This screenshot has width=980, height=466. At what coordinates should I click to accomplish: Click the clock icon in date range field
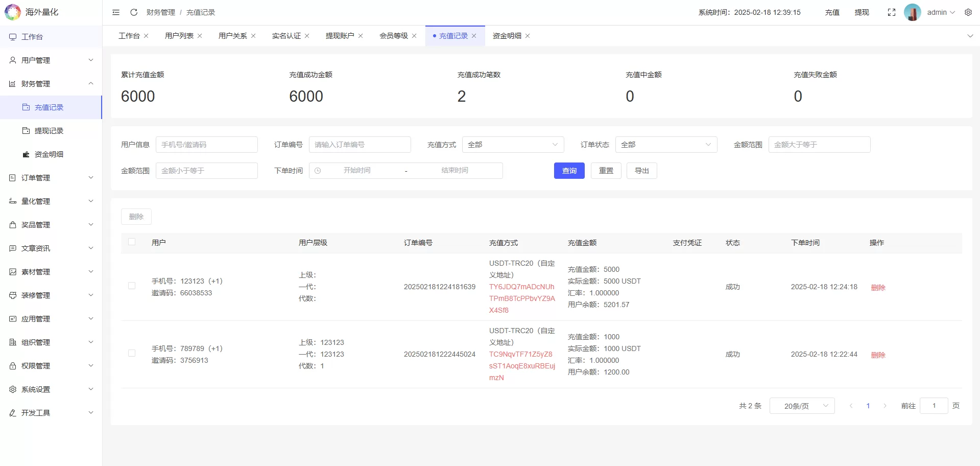click(318, 171)
